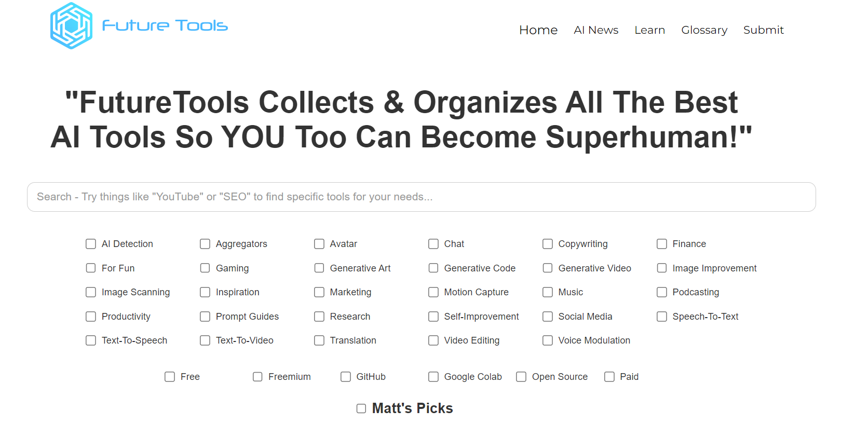
Task: Tick the Music category checkbox
Action: click(x=548, y=292)
